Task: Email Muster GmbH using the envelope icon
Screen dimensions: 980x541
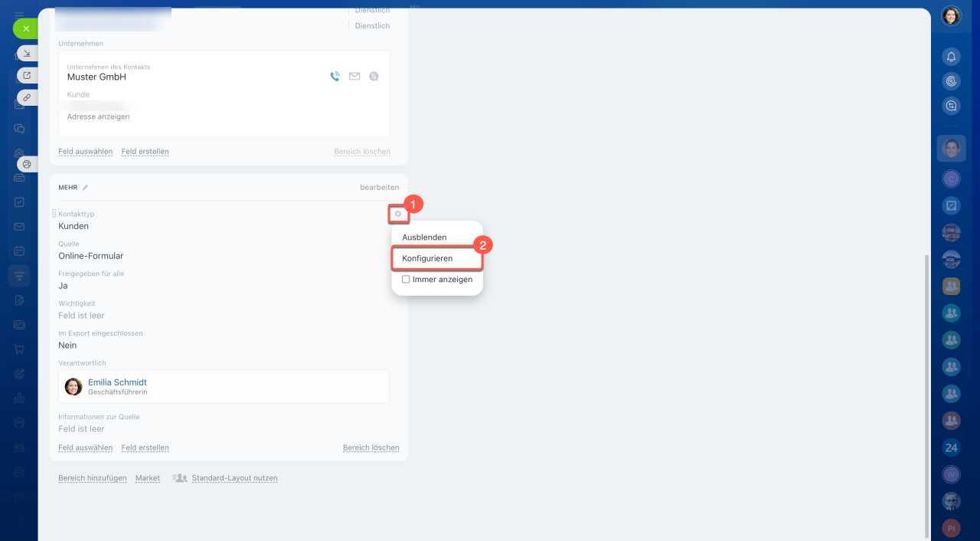Action: point(354,77)
